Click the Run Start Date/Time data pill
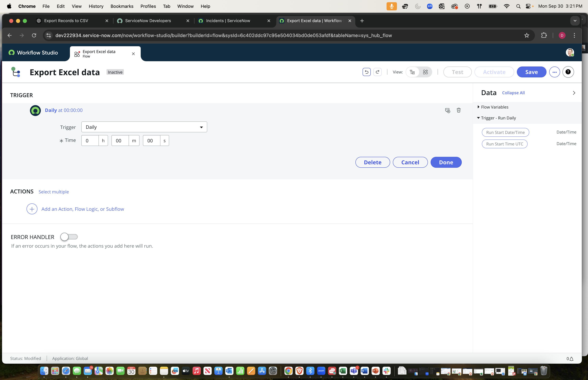Screen dimensions: 588x380 point(505,132)
